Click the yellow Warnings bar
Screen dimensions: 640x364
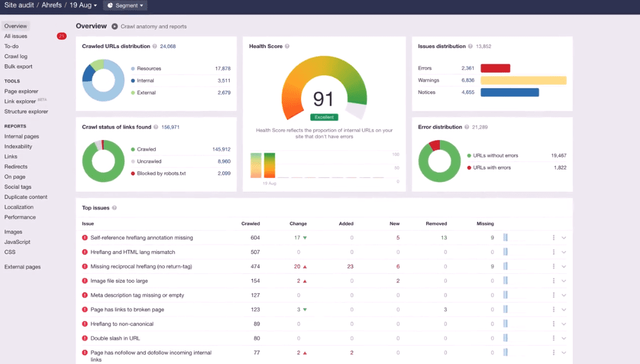click(x=523, y=80)
